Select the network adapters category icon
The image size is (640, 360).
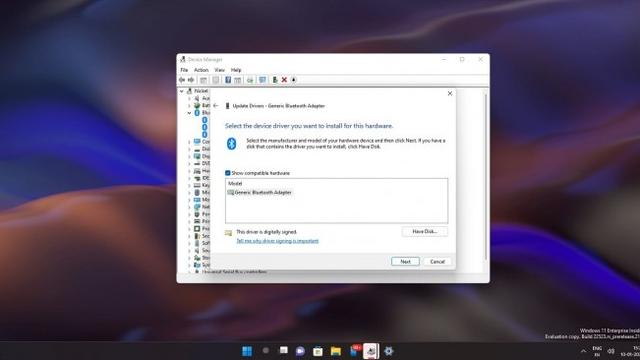click(197, 207)
